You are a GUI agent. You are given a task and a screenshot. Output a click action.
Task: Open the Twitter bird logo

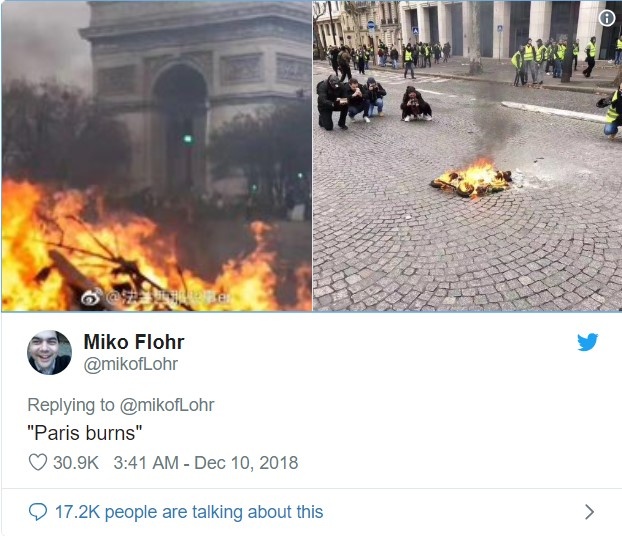[x=587, y=342]
